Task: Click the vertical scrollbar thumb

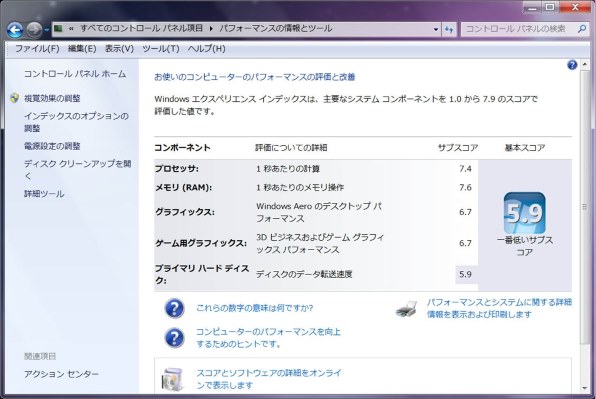Action: pos(585,207)
